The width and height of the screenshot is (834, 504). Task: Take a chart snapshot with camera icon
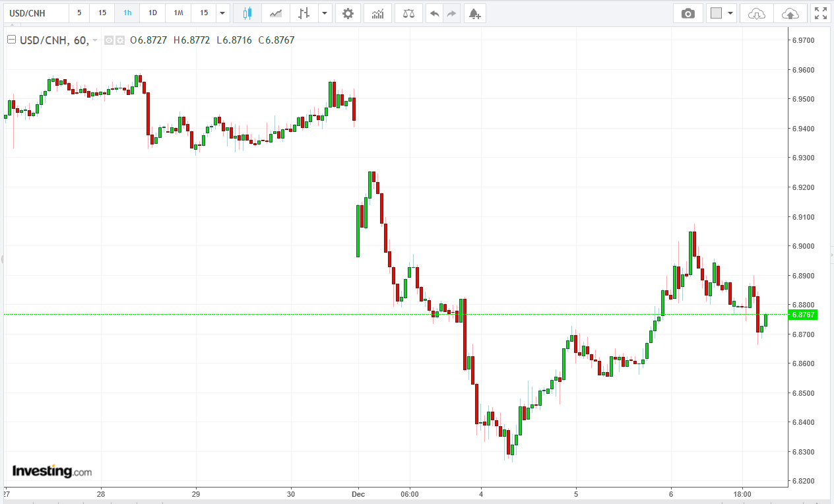(688, 13)
